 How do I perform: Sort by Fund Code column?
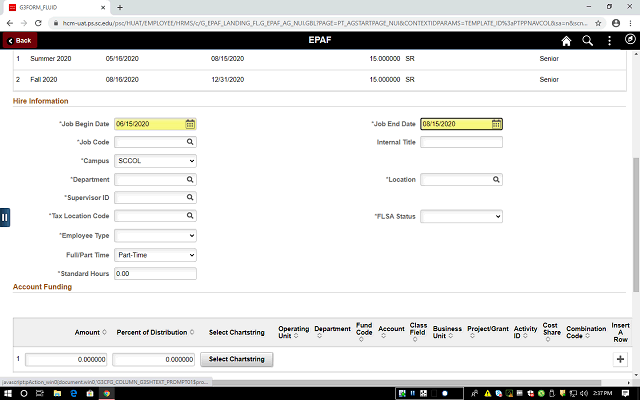[364, 332]
